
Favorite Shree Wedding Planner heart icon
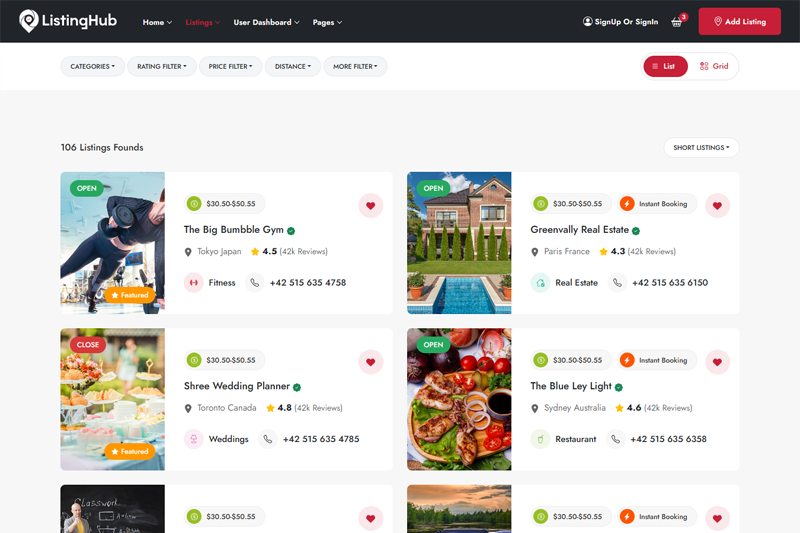[371, 362]
